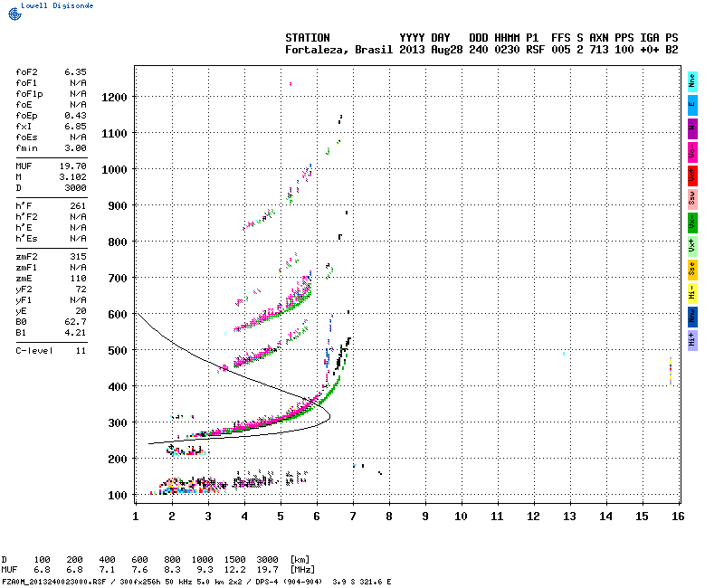Click the B1 value 4.21
The image size is (724, 588).
coord(75,333)
